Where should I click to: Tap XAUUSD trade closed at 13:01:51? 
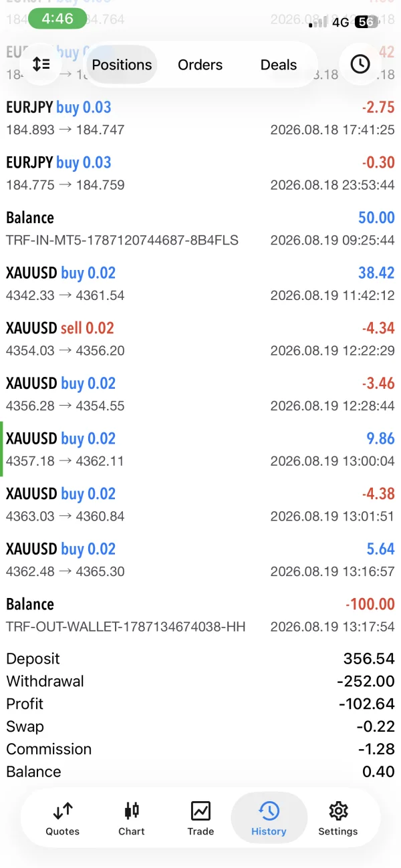click(x=200, y=504)
